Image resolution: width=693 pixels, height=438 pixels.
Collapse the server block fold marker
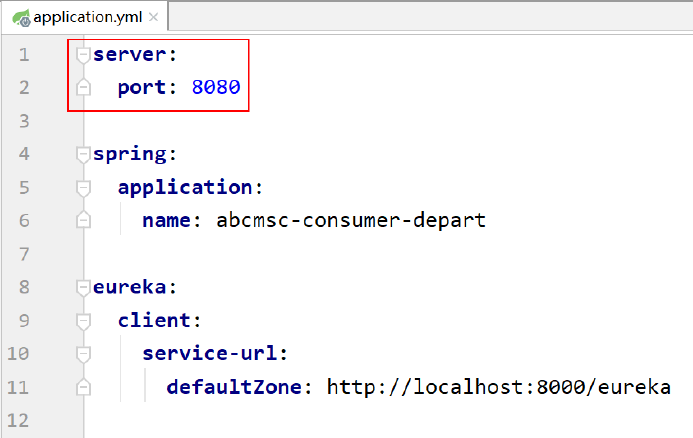(x=83, y=54)
